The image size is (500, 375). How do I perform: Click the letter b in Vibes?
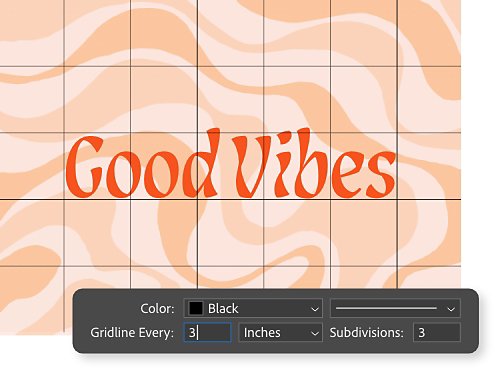(x=312, y=163)
